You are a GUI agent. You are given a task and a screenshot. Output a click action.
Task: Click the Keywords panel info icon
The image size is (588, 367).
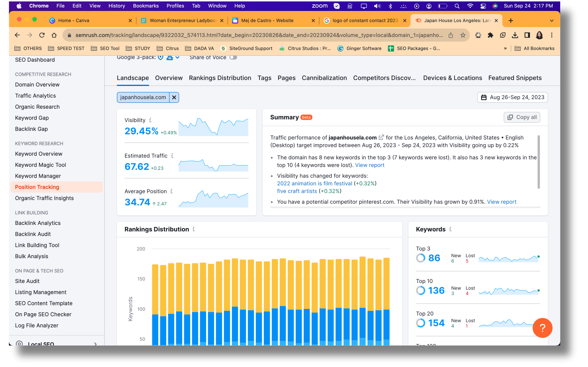(x=450, y=229)
